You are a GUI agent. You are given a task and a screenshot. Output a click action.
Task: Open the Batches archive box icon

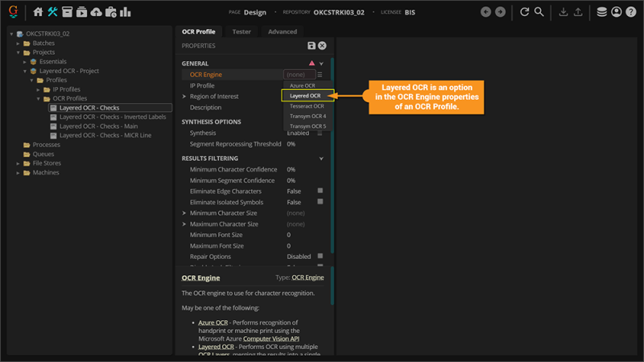(x=67, y=12)
